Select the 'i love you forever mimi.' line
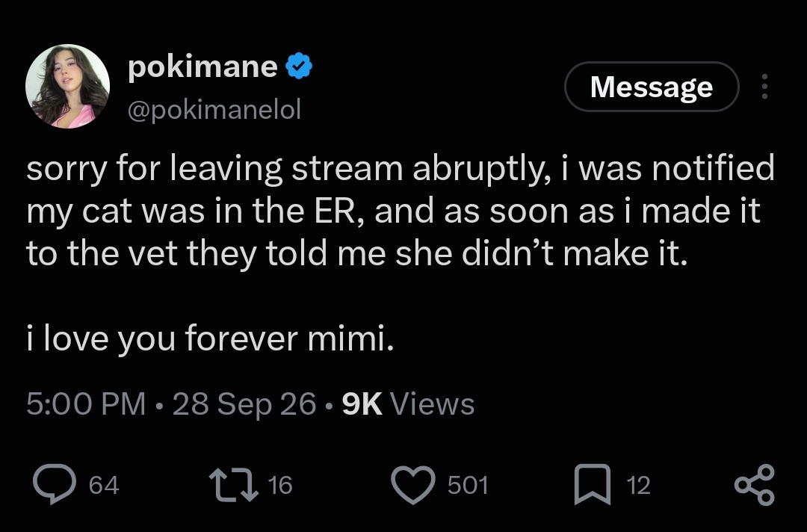 pyautogui.click(x=210, y=338)
